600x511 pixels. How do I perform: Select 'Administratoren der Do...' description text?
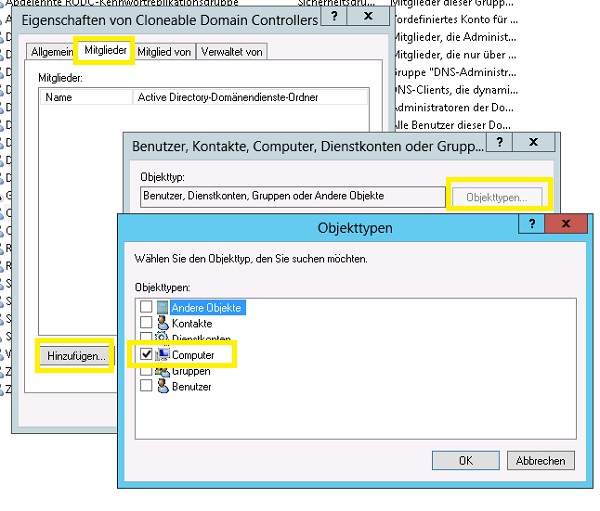454,107
